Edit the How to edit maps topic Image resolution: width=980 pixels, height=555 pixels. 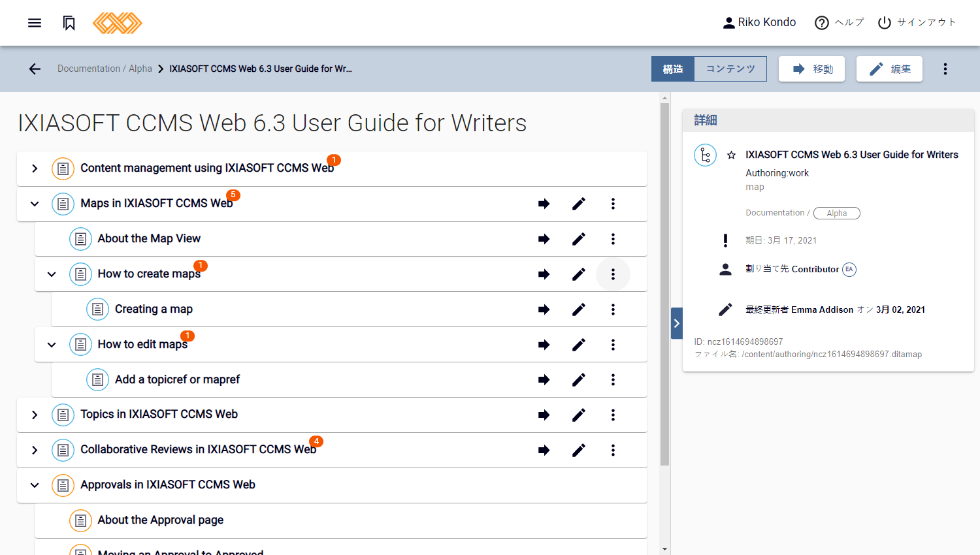click(579, 345)
